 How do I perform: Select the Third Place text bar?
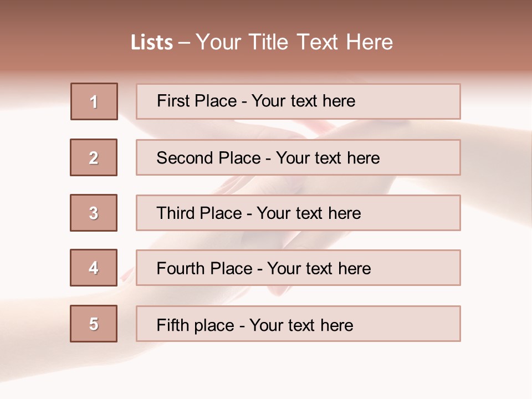298,213
